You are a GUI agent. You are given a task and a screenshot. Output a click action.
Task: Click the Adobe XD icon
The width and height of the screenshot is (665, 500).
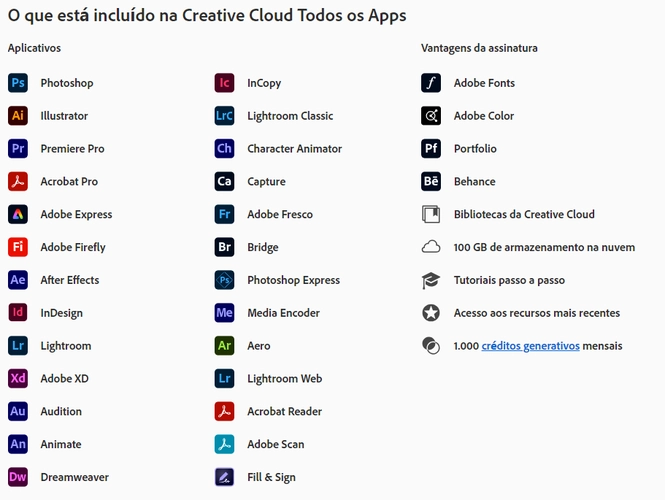18,379
